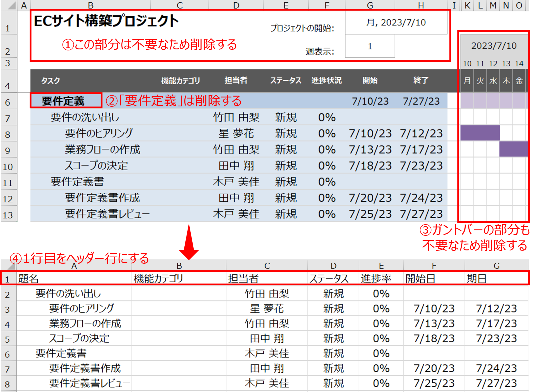Click the 週表示 value cell showing 1
Viewport: 538px width, 392px height.
coord(370,46)
